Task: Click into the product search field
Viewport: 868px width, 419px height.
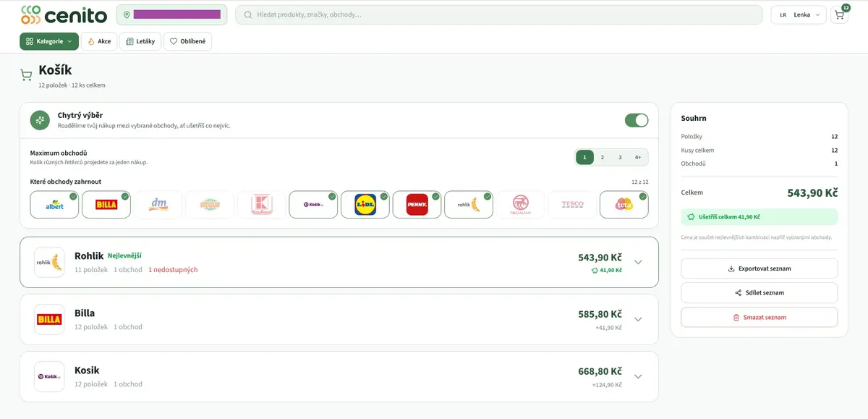Action: click(499, 14)
